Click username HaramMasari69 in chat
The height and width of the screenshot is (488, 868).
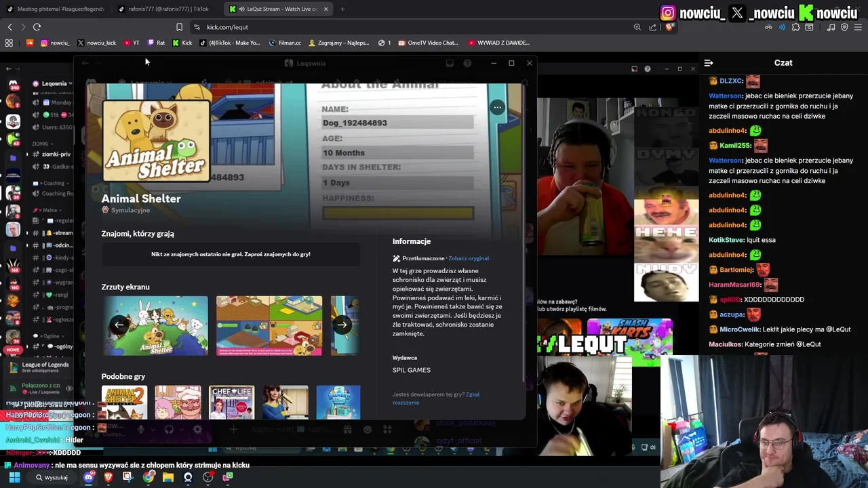tap(736, 285)
